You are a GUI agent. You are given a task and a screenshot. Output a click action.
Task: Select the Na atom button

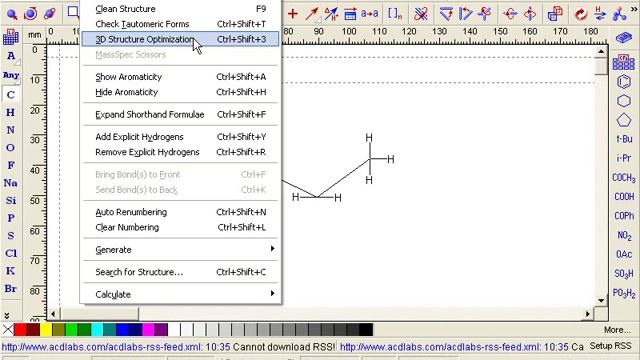click(x=11, y=183)
